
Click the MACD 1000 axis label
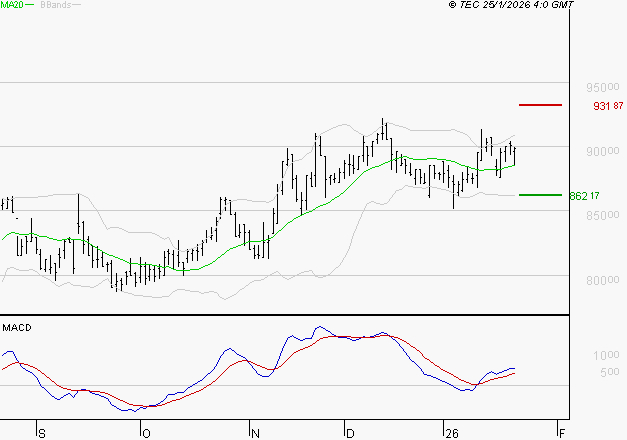coord(606,355)
